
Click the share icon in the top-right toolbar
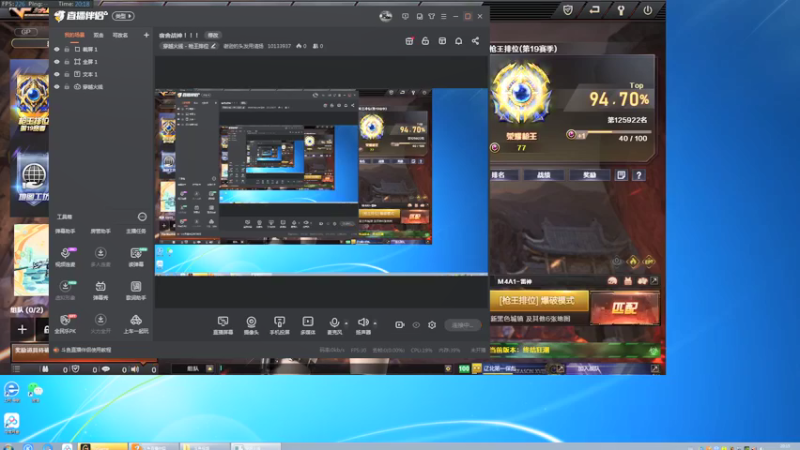pos(475,41)
